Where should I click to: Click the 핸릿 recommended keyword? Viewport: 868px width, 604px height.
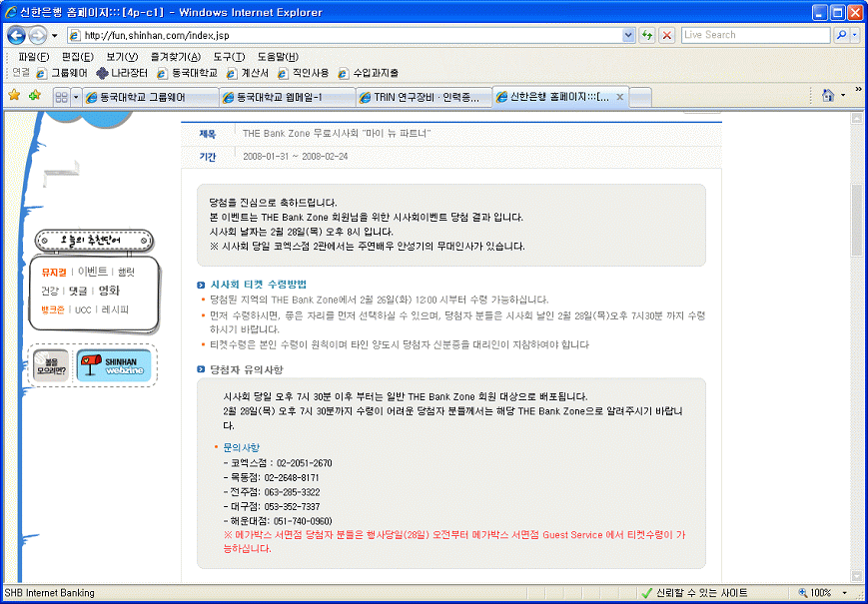pos(126,273)
